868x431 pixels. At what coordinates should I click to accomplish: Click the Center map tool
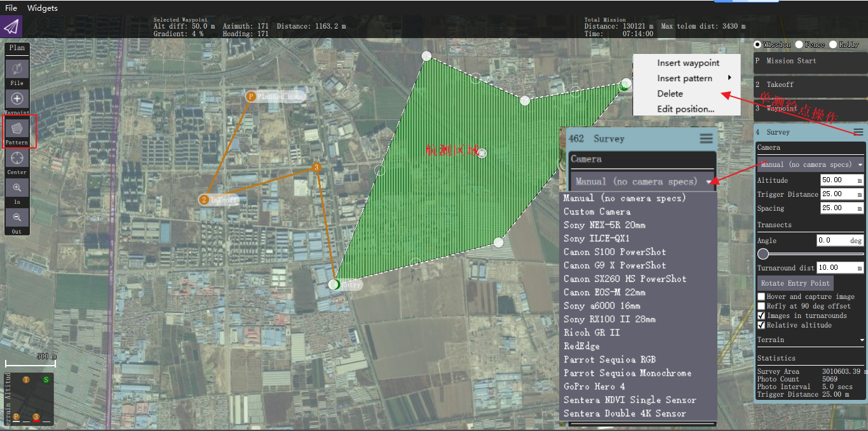[17, 157]
